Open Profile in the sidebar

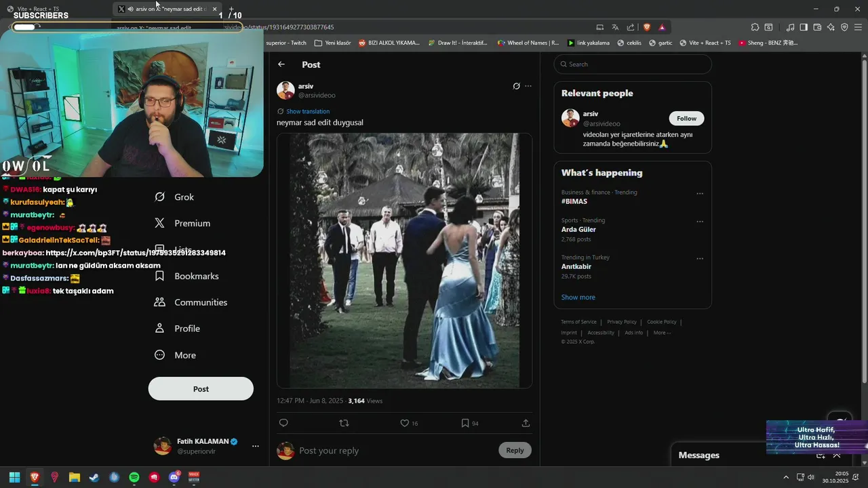coord(178,328)
